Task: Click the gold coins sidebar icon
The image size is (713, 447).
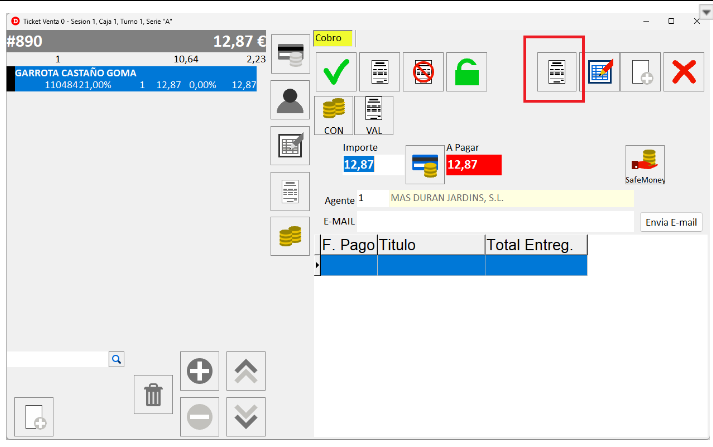Action: click(x=290, y=236)
